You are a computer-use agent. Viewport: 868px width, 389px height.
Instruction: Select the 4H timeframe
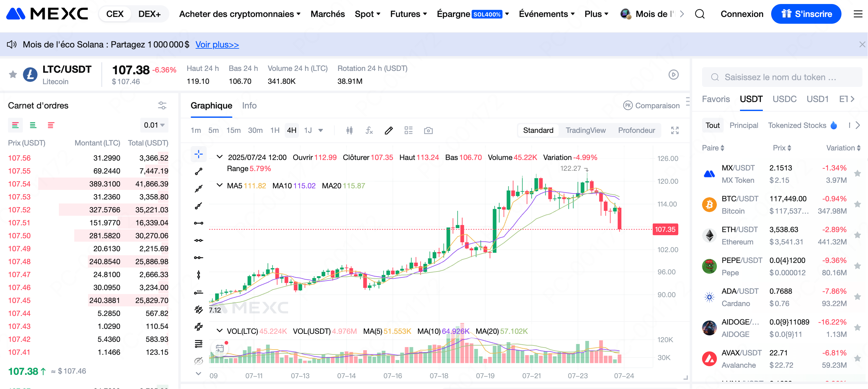click(x=292, y=130)
